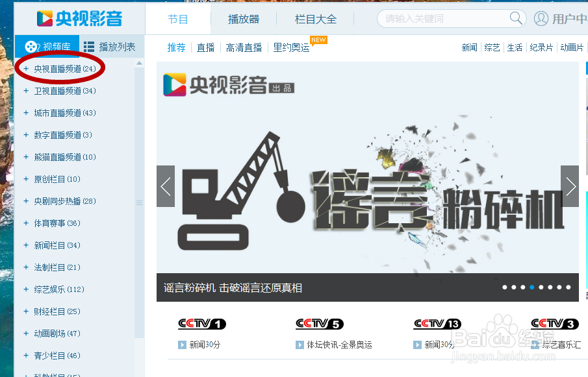Play icon beside CCTV13 新闻30分
This screenshot has width=588, height=377.
(417, 345)
